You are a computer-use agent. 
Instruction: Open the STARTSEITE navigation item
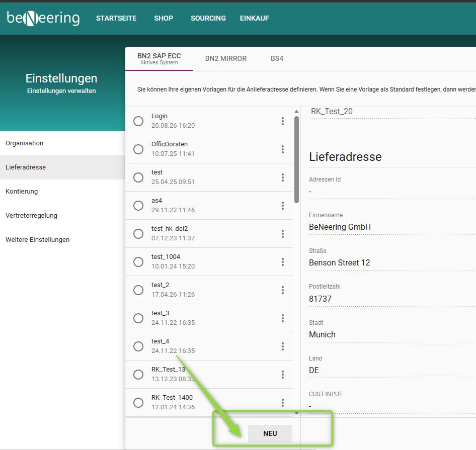116,18
